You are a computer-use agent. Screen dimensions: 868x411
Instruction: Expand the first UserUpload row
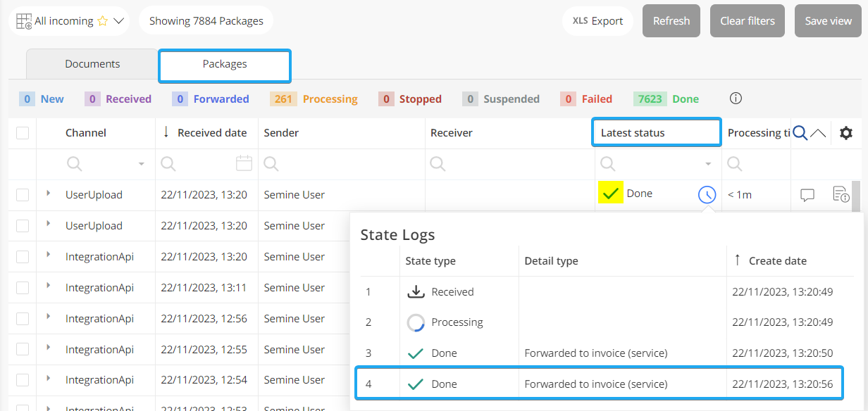pos(48,194)
